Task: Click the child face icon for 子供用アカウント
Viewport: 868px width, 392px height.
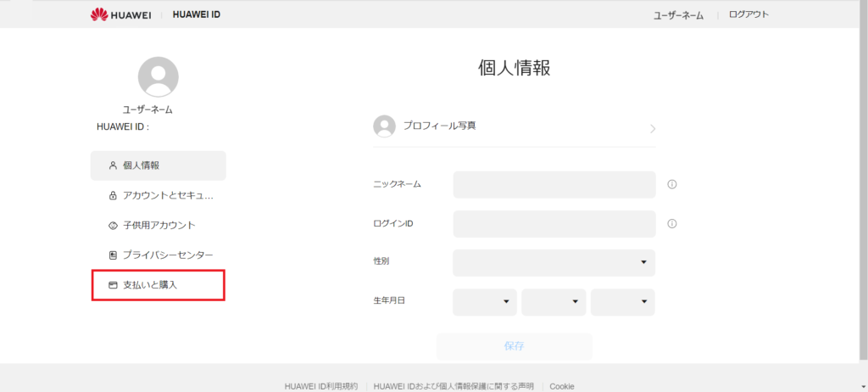Action: click(113, 226)
